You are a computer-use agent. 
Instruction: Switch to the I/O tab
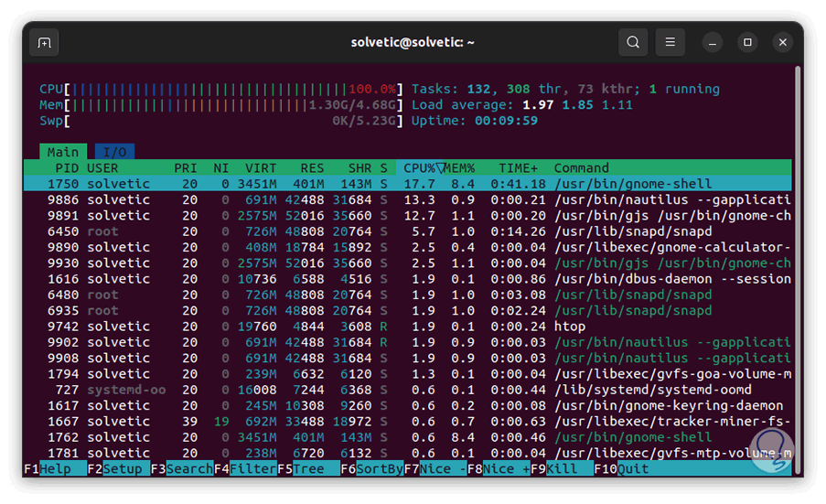point(114,152)
